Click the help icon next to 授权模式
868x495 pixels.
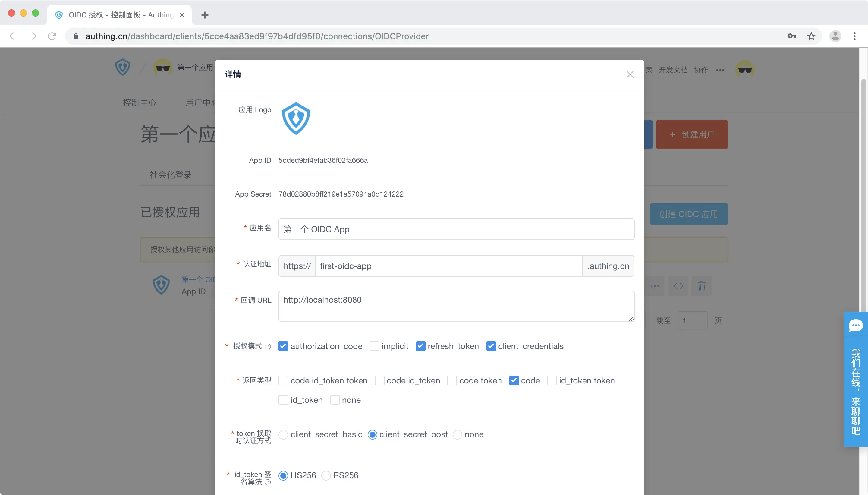point(268,346)
